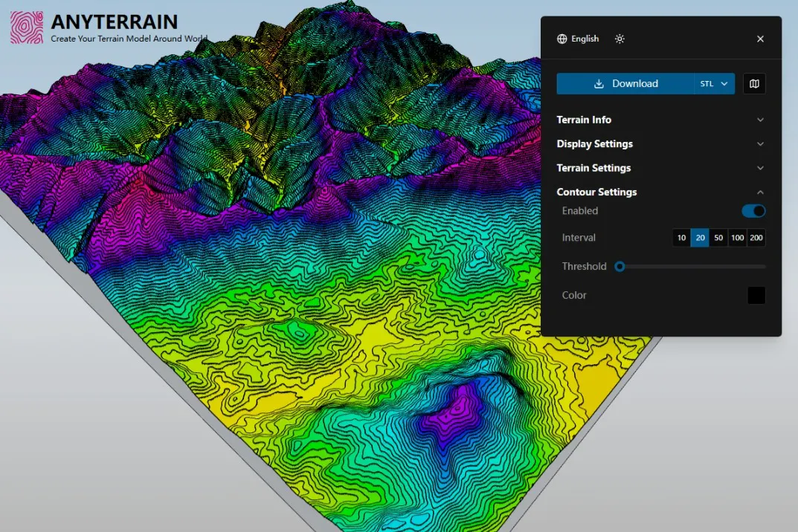This screenshot has height=532, width=798.
Task: Click the AnyTerrain logo icon
Action: point(27,27)
